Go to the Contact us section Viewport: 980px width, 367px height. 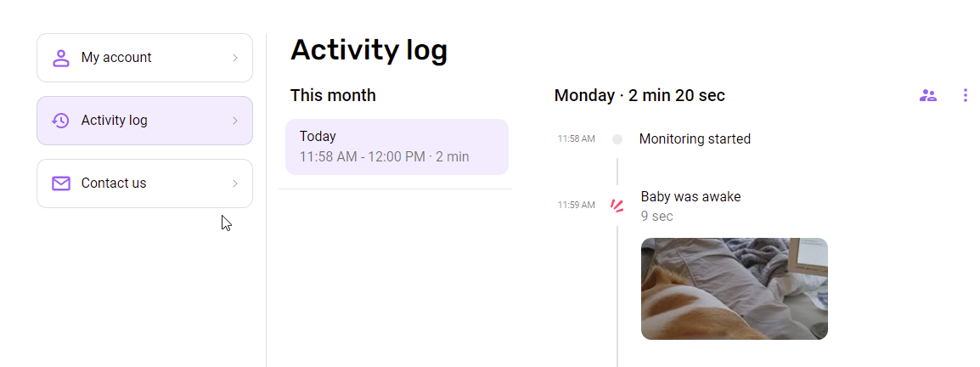[x=144, y=183]
